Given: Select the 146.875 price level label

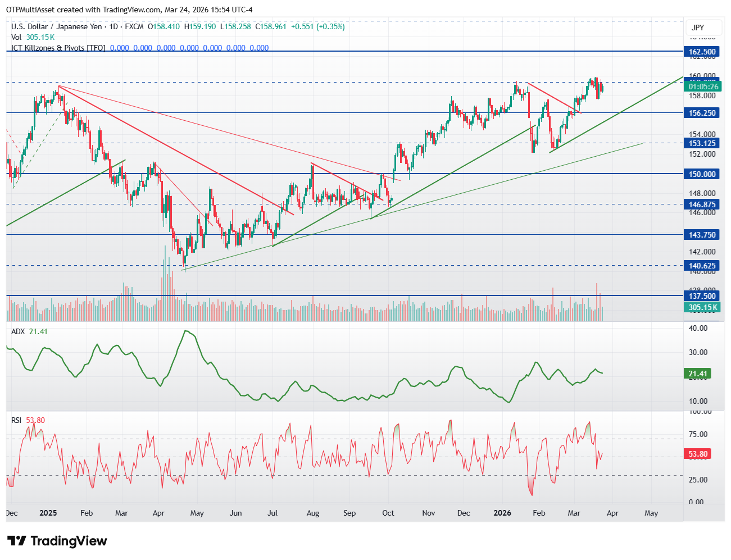Looking at the screenshot, I should pyautogui.click(x=702, y=204).
